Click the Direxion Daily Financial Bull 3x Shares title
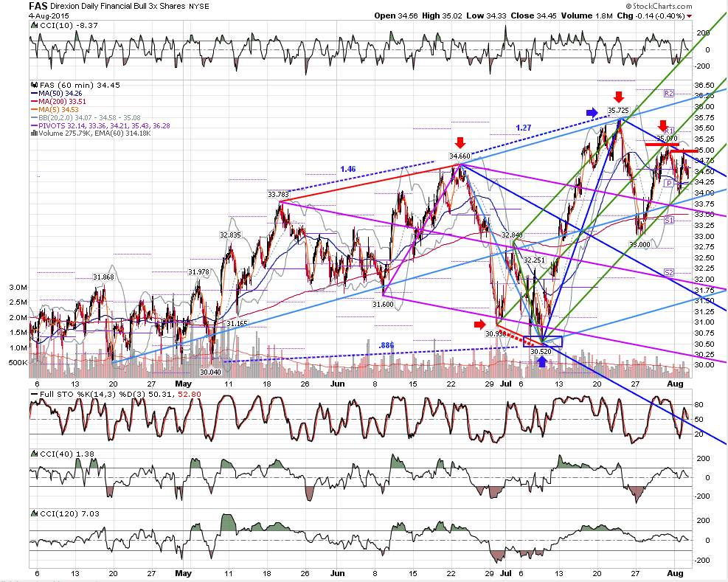 click(x=118, y=7)
